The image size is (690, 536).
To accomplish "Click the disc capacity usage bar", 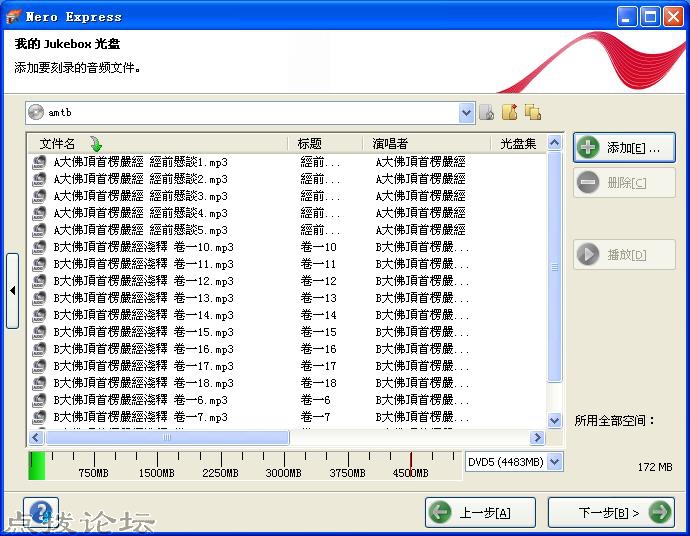I will pyautogui.click(x=240, y=463).
